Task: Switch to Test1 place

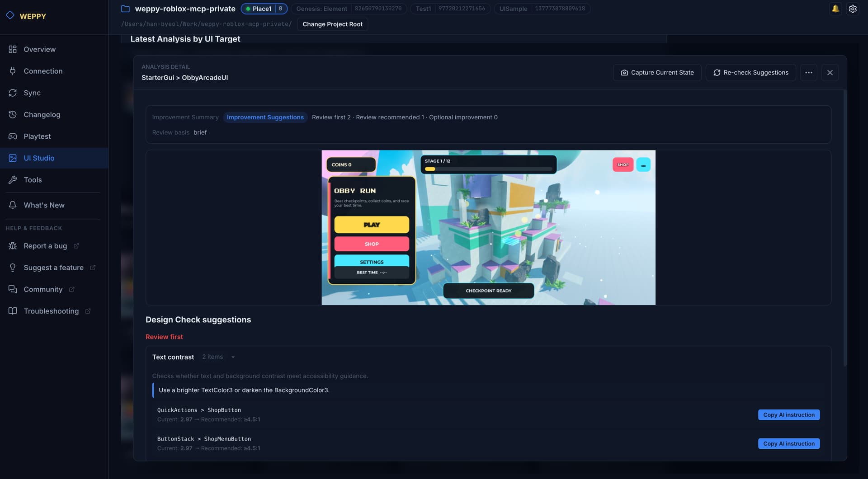Action: pos(450,9)
